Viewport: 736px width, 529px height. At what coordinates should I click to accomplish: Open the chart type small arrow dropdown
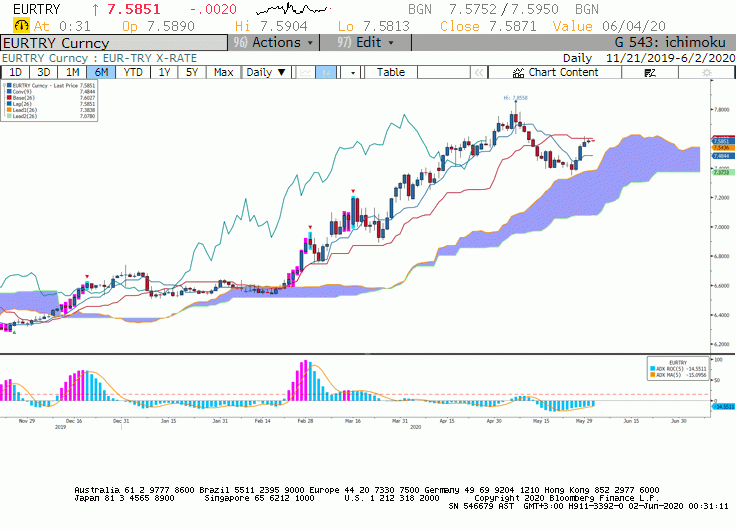click(353, 72)
